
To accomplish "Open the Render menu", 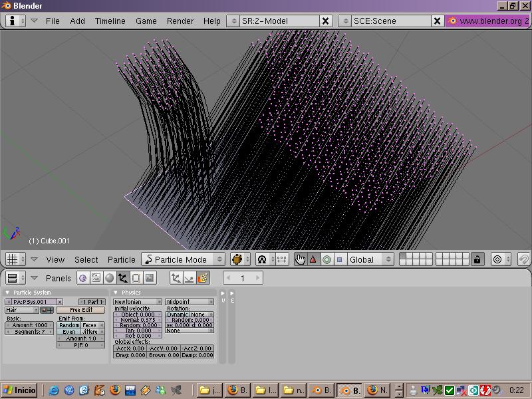I will (180, 21).
